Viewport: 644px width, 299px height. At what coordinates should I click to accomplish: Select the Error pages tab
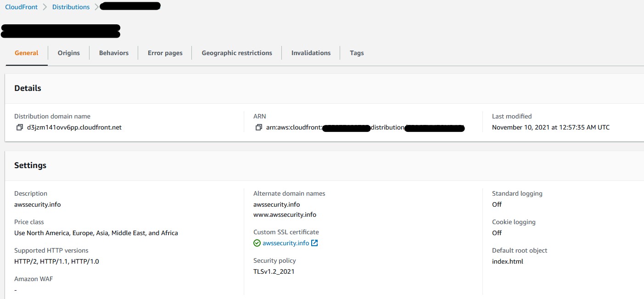[x=165, y=53]
